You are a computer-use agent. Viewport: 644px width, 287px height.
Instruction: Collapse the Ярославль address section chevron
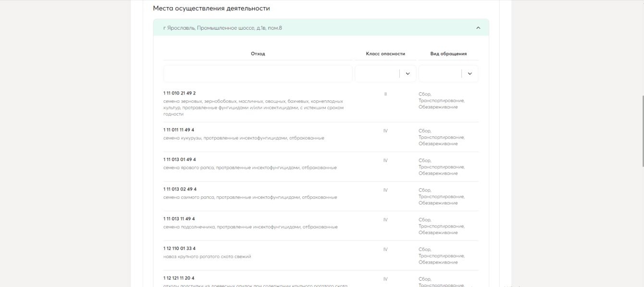click(478, 28)
